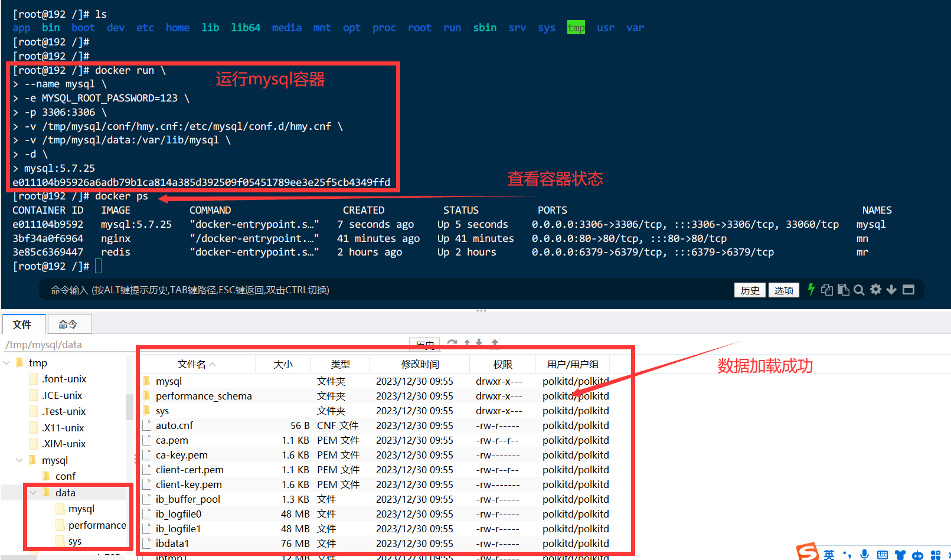Open Sogou toolbox grid icon
951x560 pixels.
(936, 555)
